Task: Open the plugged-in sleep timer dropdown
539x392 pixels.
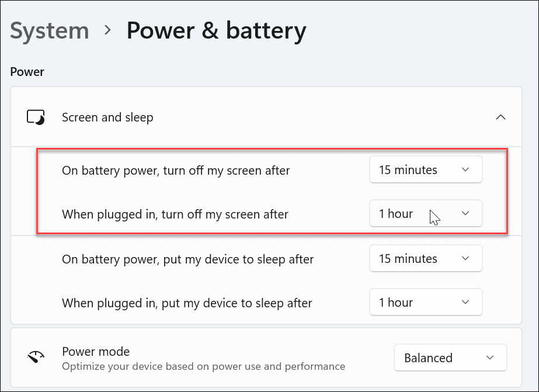Action: click(x=426, y=302)
